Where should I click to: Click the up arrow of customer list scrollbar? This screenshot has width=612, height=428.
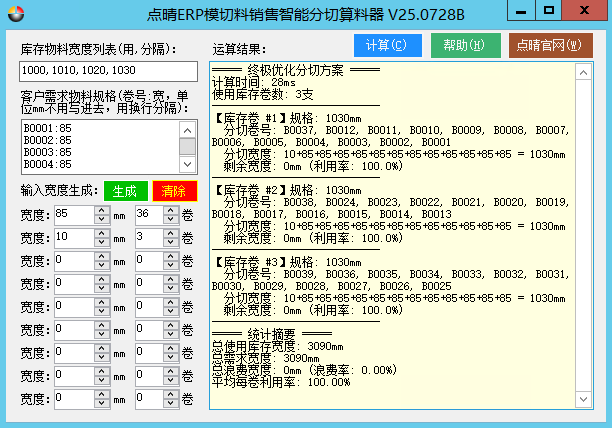188,128
